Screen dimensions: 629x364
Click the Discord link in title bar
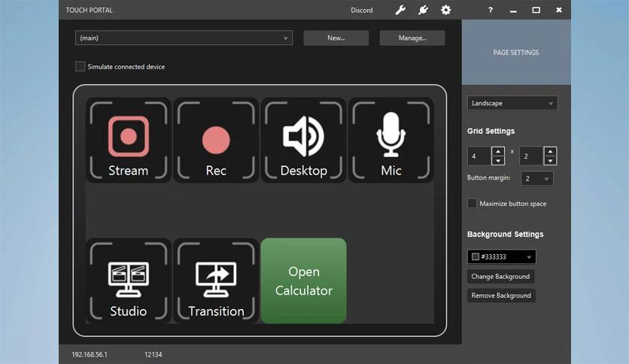pyautogui.click(x=361, y=10)
